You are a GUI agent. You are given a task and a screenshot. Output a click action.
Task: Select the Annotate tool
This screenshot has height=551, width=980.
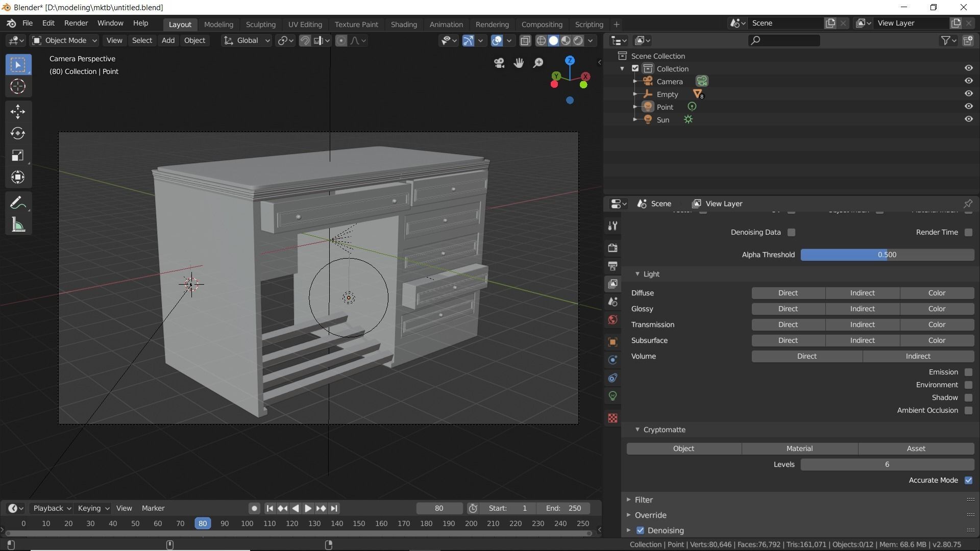click(18, 203)
